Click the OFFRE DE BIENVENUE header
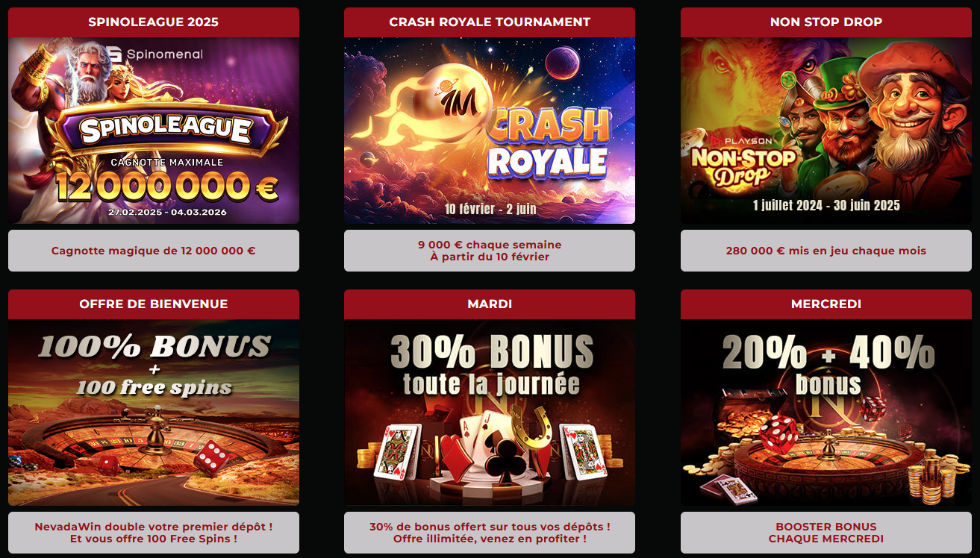This screenshot has width=980, height=558. click(154, 304)
